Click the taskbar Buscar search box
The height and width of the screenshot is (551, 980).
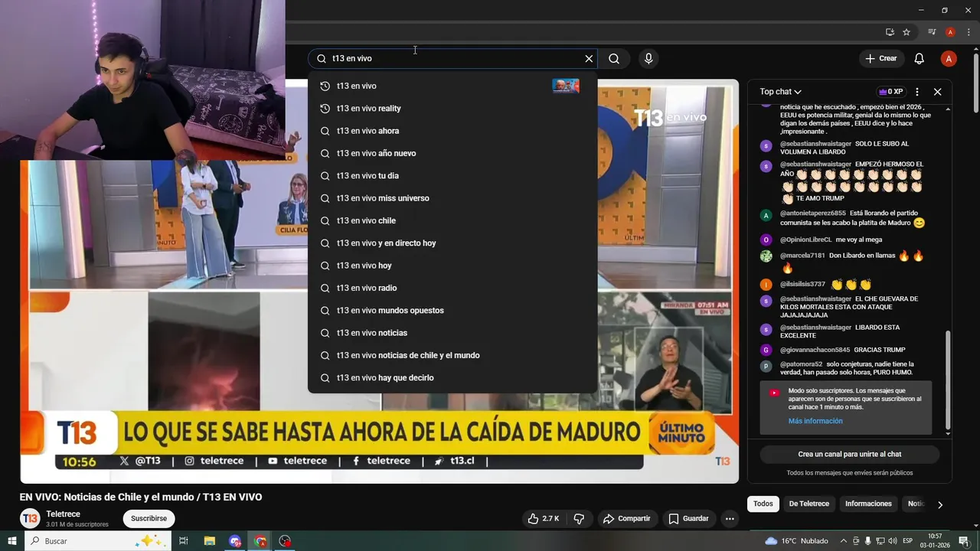click(x=98, y=541)
